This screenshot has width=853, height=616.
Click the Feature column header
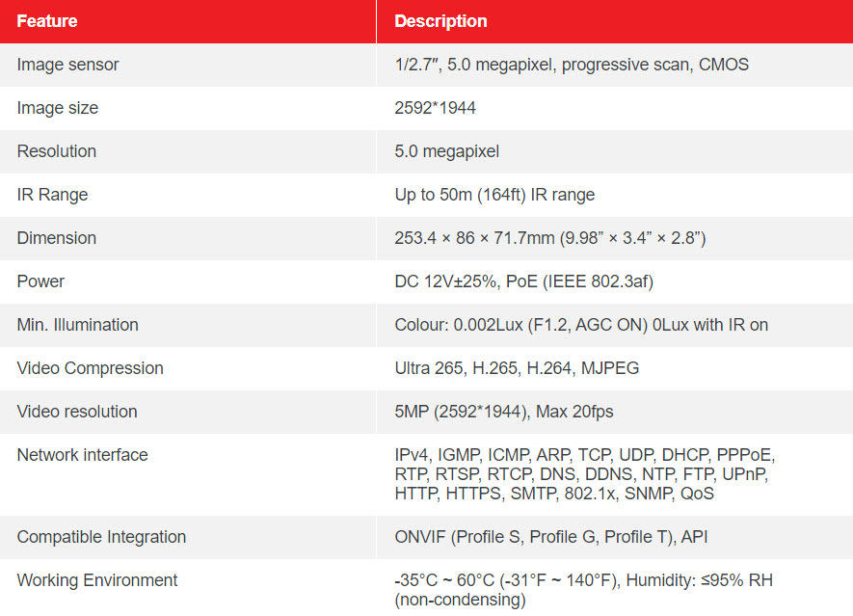click(47, 21)
